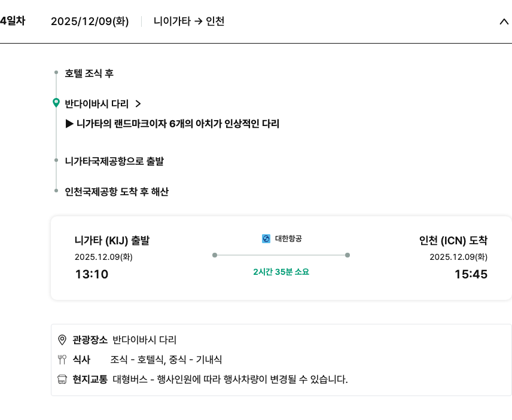Click the 니가타 (KIJ) 출발 heading
The width and height of the screenshot is (512, 420).
pos(112,241)
